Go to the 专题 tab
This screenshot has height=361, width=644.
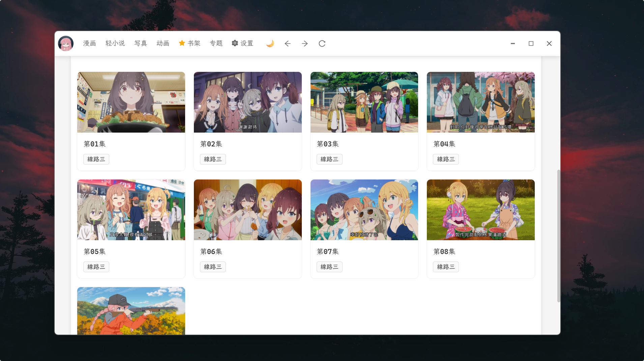click(216, 44)
